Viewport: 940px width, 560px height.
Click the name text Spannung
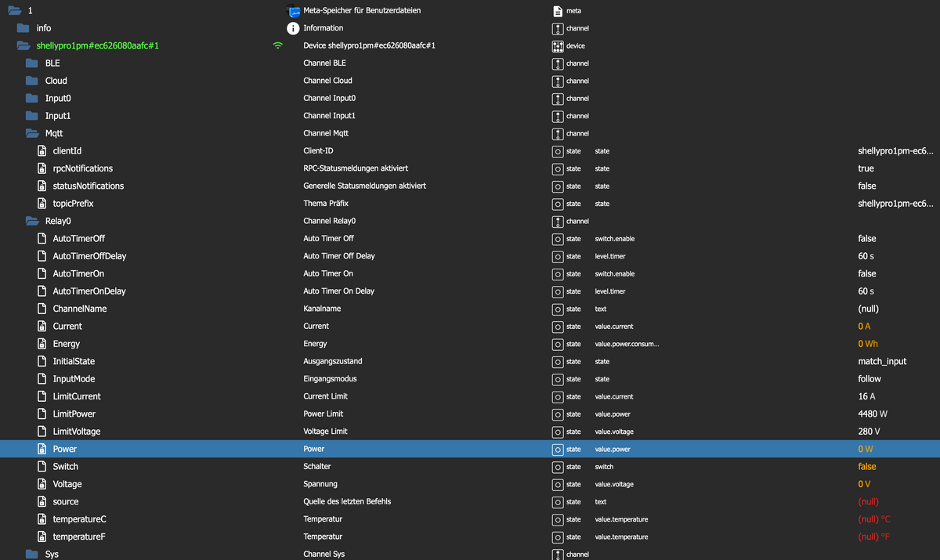(322, 484)
